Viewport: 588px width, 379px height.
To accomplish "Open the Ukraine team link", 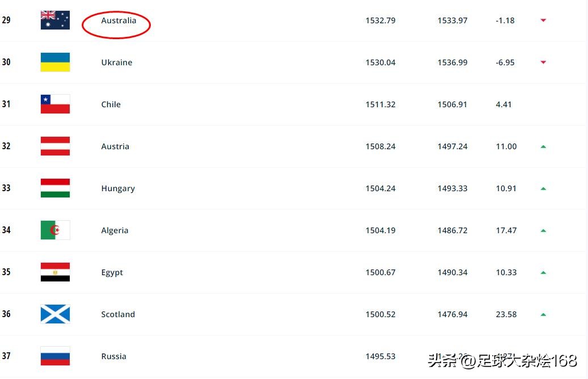I will [116, 62].
